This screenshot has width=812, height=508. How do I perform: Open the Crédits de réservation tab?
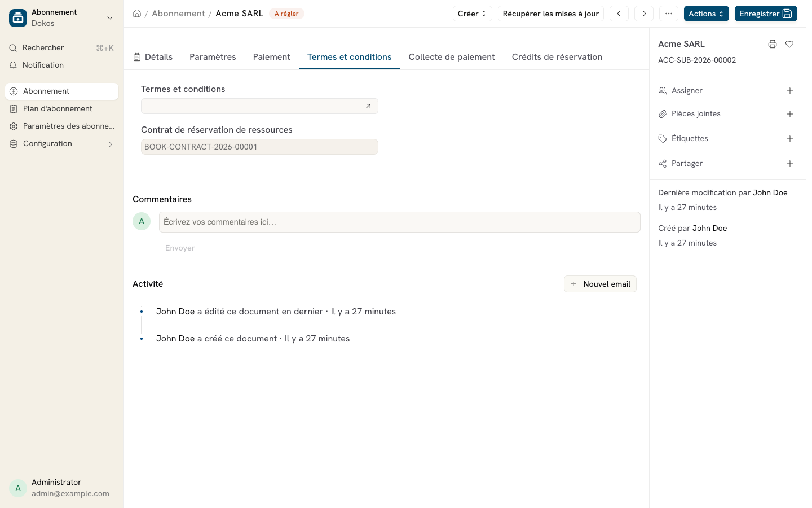coord(557,57)
